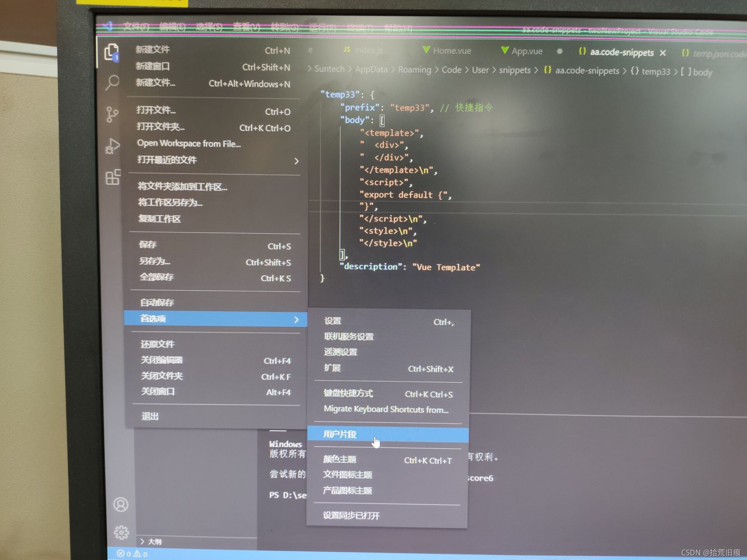
Task: Select 用户片段 in the preferences submenu
Action: (388, 434)
